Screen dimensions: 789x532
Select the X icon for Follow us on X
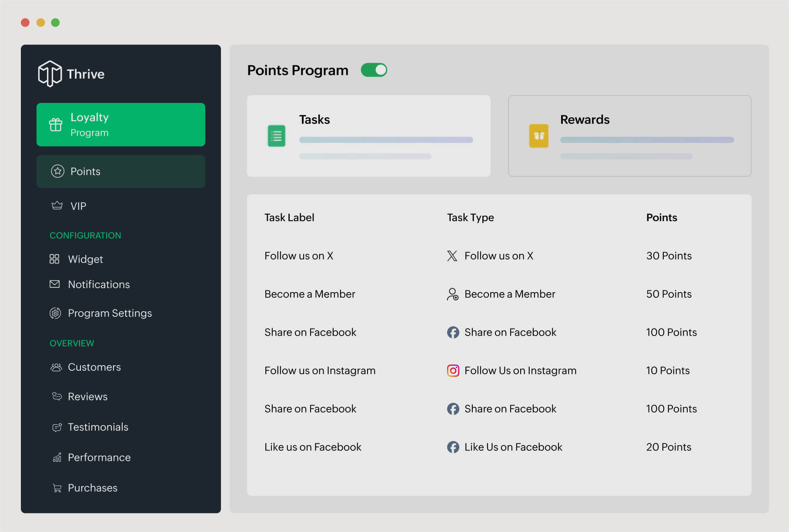pos(452,256)
